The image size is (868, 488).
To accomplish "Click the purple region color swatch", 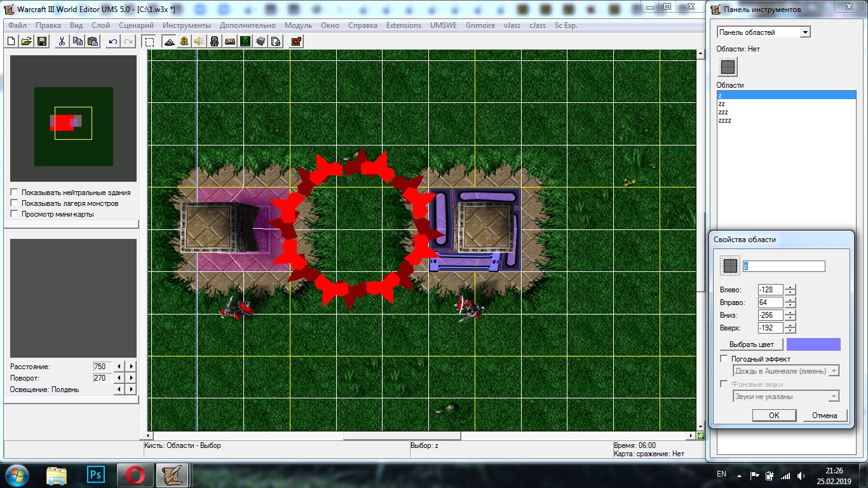I will pos(813,344).
